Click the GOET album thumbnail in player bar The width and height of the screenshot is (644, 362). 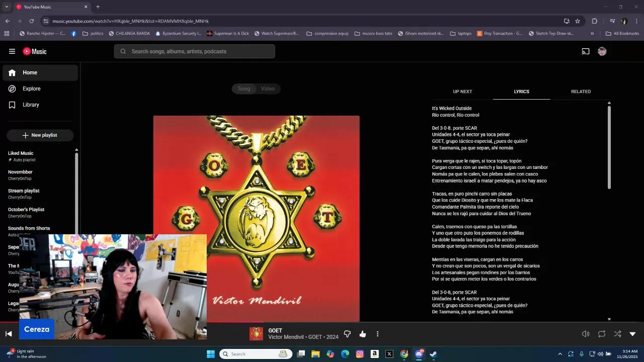[x=256, y=334]
